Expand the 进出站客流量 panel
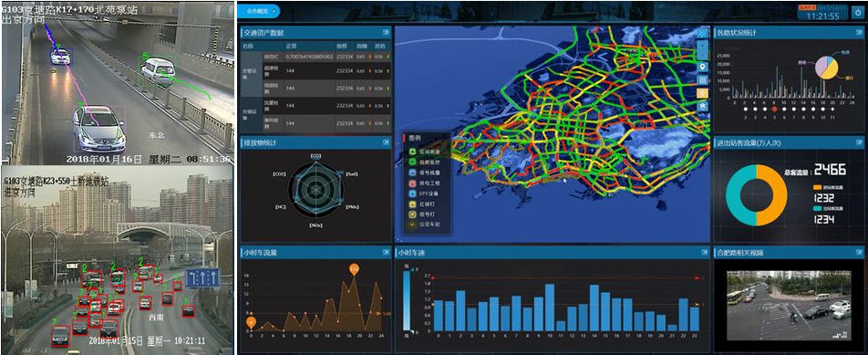868x355 pixels. (856, 143)
